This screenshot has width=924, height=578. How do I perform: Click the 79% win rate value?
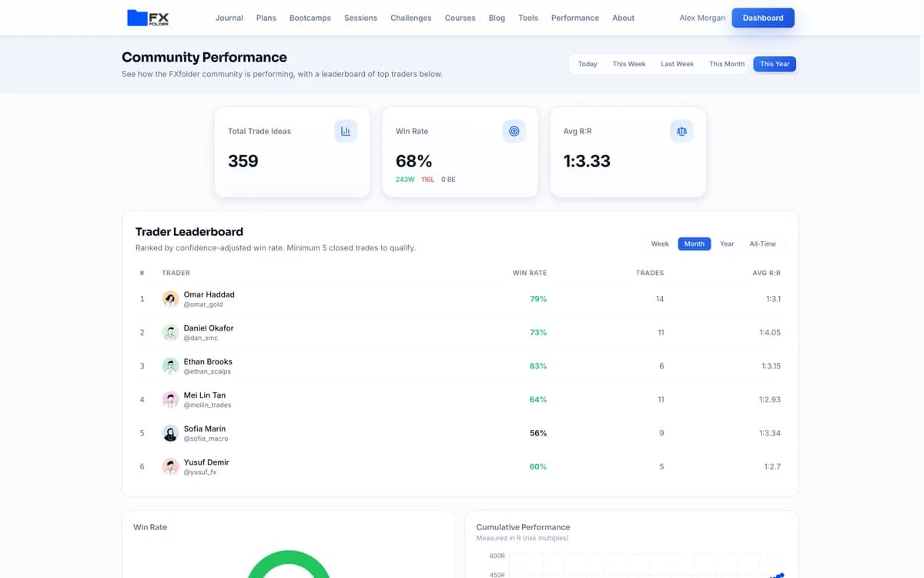[538, 299]
